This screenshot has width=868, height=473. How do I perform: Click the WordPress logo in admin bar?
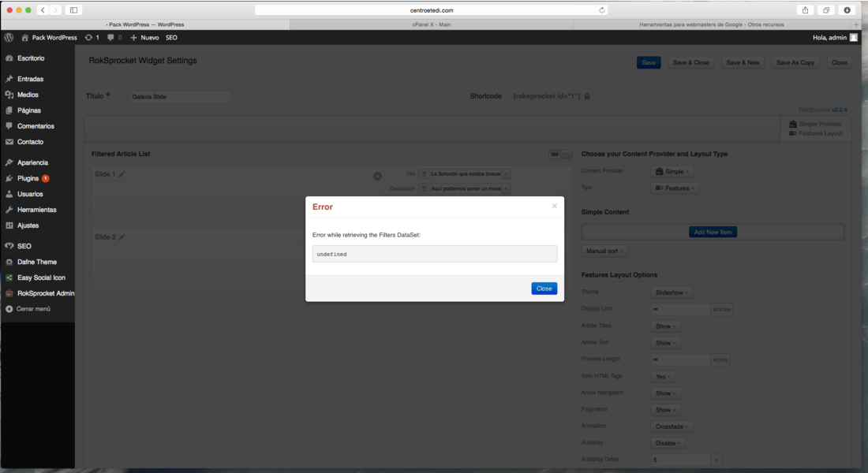[x=9, y=38]
